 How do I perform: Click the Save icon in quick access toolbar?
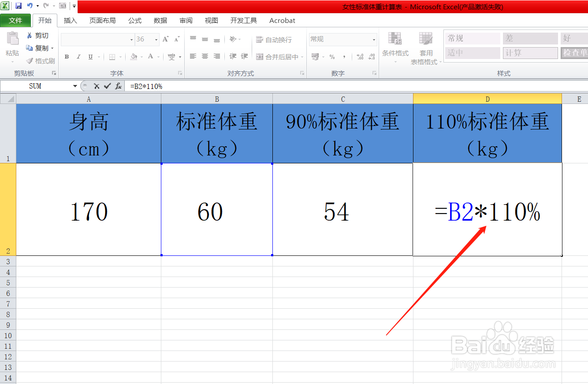(19, 6)
